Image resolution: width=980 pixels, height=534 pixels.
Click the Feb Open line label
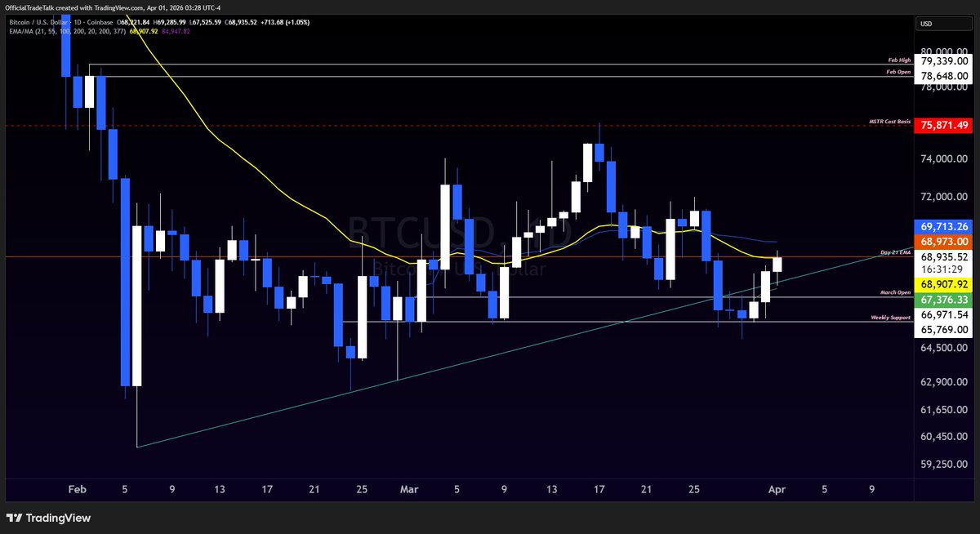[898, 72]
